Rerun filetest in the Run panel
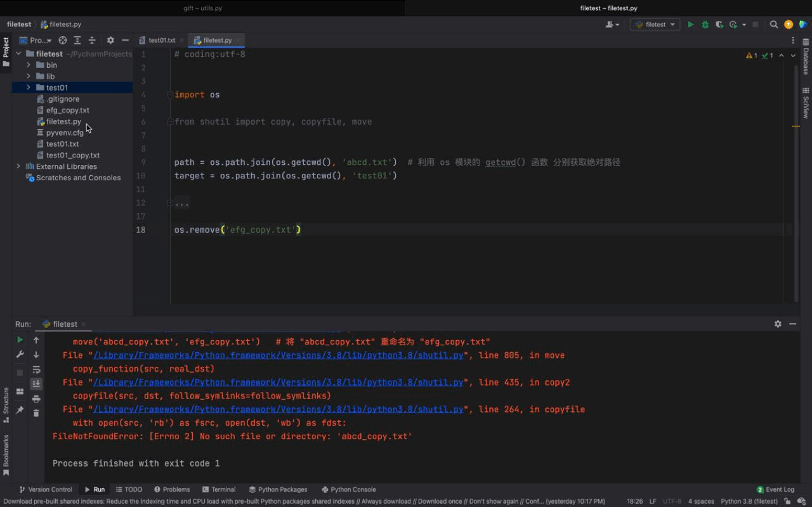Viewport: 812px width, 507px height. pos(20,340)
